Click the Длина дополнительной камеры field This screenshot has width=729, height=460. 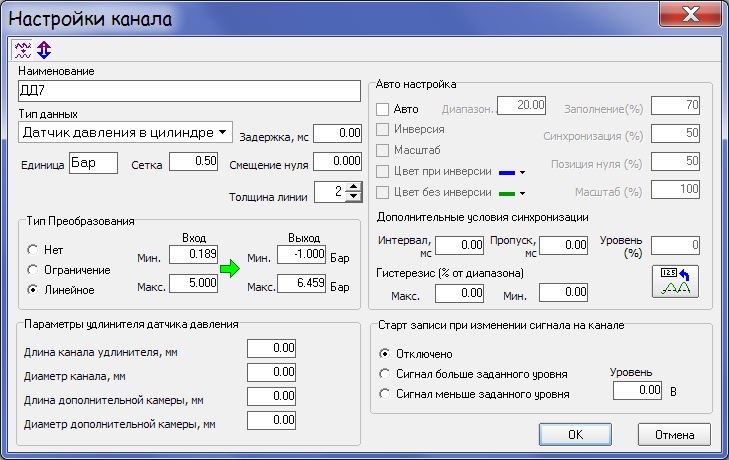[272, 397]
